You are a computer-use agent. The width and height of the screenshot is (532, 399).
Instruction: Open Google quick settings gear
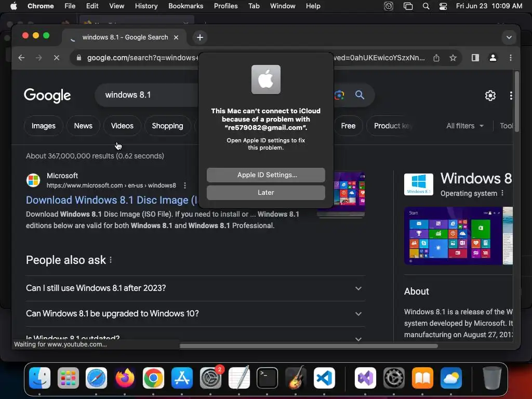coord(490,96)
